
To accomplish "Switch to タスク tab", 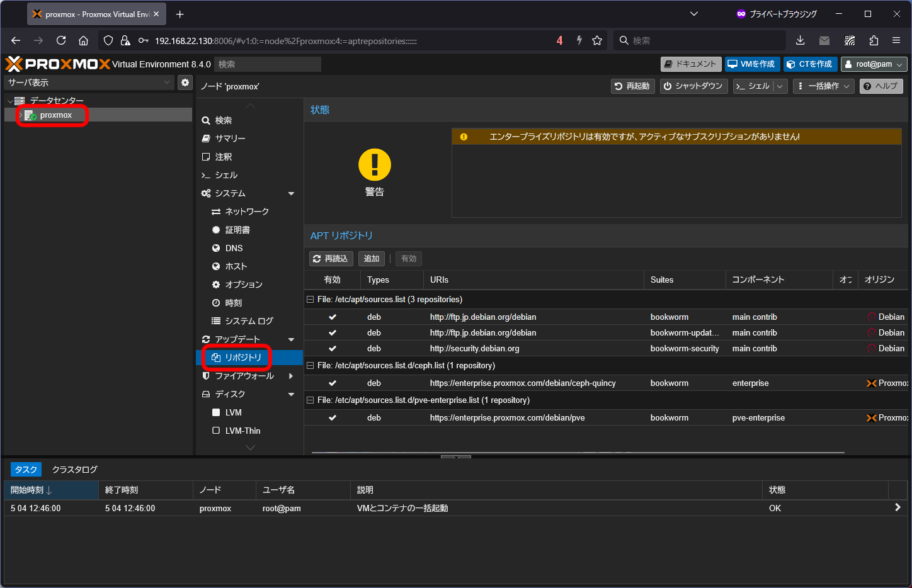I will pyautogui.click(x=26, y=470).
